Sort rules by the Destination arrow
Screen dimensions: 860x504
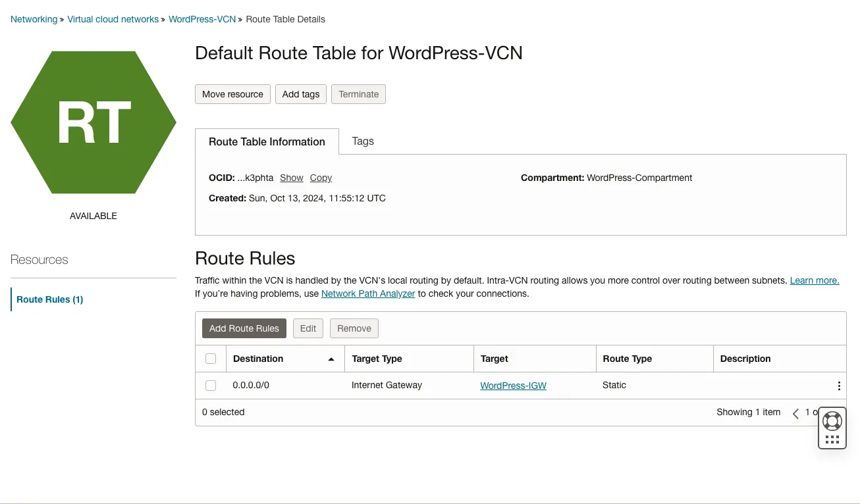point(331,359)
